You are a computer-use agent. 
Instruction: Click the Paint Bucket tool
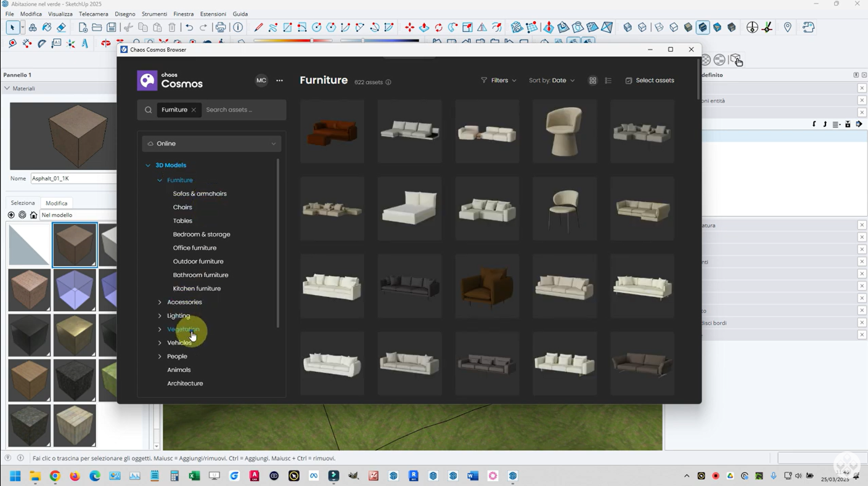coord(47,28)
